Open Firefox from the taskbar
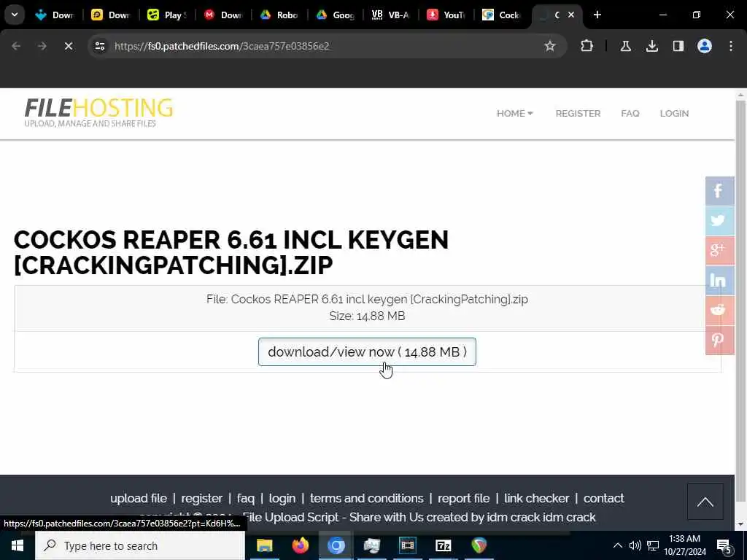 (300, 545)
